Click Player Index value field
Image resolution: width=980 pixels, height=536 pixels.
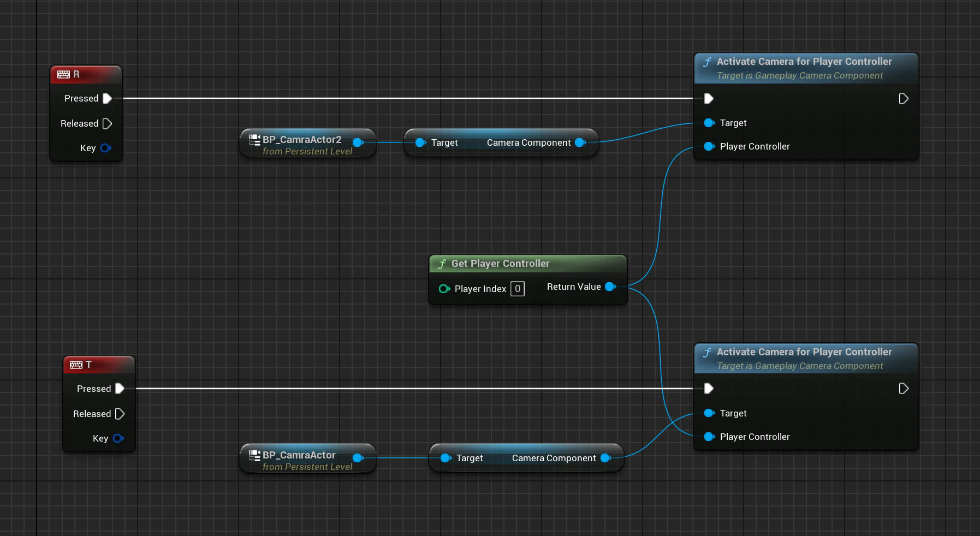click(x=518, y=289)
